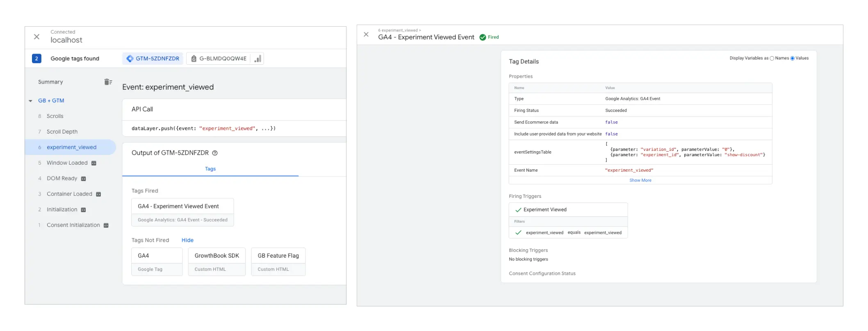This screenshot has width=868, height=331.
Task: Click the code icon beside Consent Initialization
Action: click(106, 225)
